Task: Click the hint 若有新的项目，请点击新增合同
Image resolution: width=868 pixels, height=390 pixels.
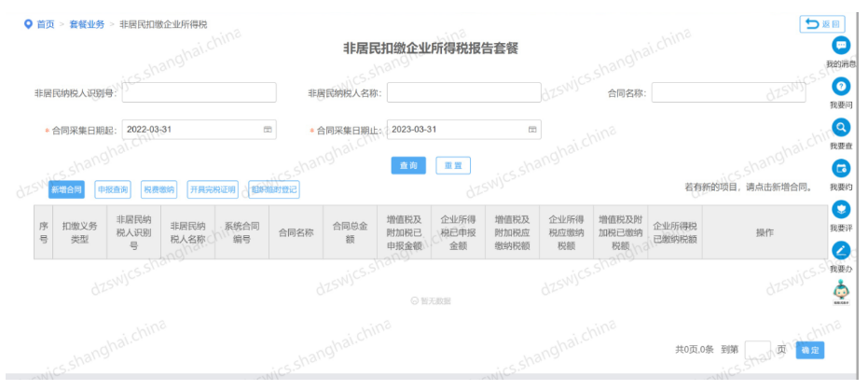Action: click(749, 188)
